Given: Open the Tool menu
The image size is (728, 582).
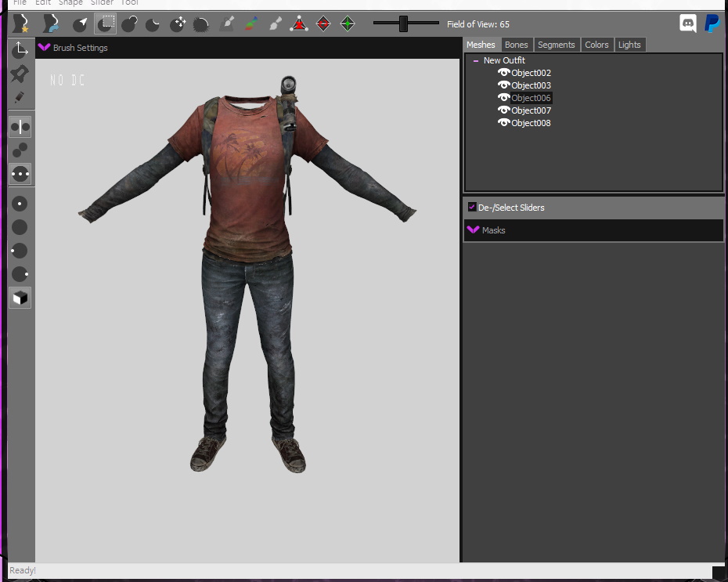Looking at the screenshot, I should tap(129, 2).
